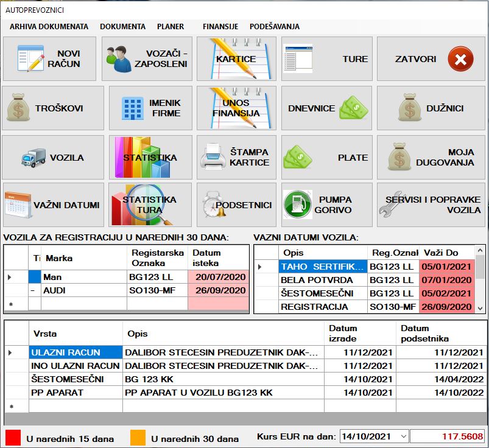Click the truck icon for VOZILA
The image size is (489, 448).
(33, 158)
